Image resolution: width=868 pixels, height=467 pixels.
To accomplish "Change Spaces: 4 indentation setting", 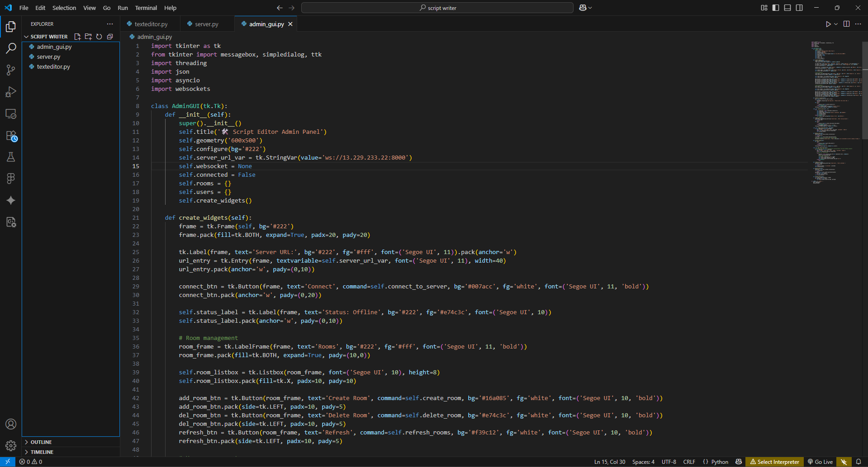I will 643,462.
